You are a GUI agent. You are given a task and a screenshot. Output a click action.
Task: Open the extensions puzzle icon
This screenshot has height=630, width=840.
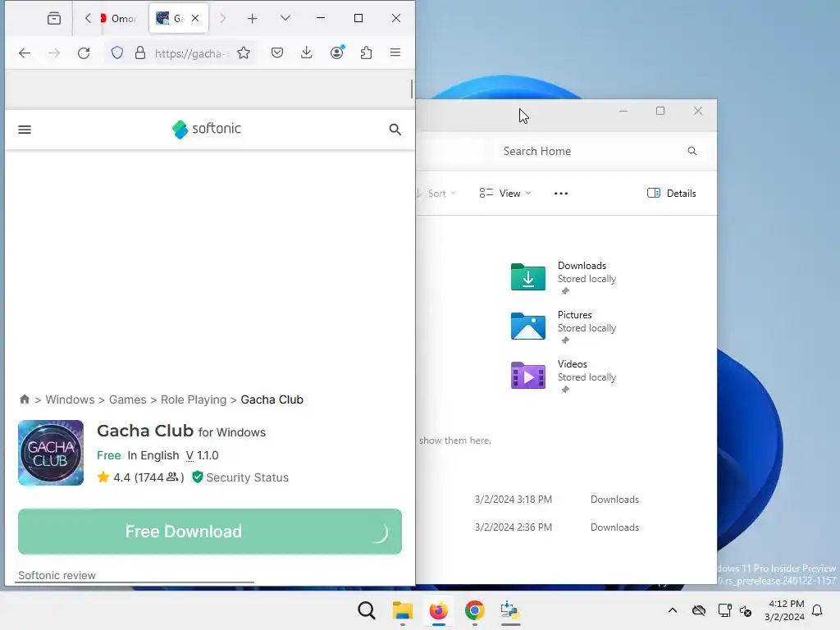pos(367,53)
